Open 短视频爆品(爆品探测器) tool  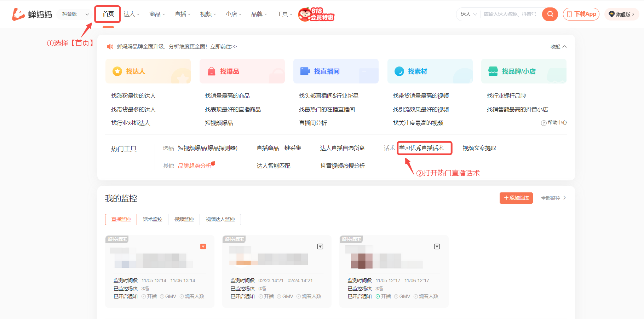coord(208,148)
